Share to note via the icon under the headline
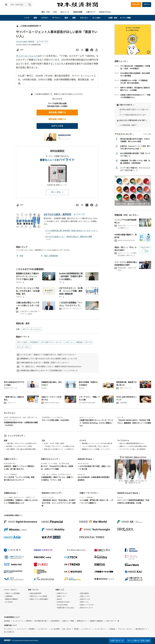155x644 pixels. [82, 50]
